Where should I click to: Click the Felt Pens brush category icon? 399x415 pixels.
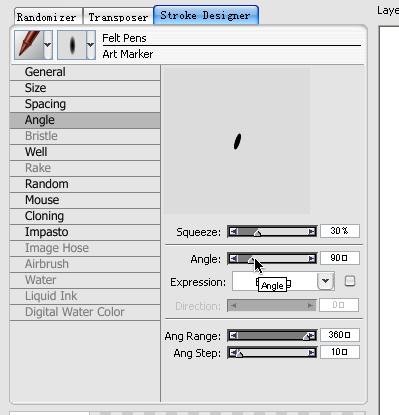tap(29, 45)
